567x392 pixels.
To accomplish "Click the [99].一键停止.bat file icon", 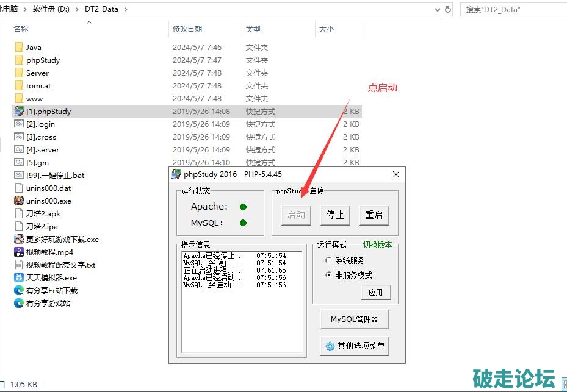I will (19, 176).
